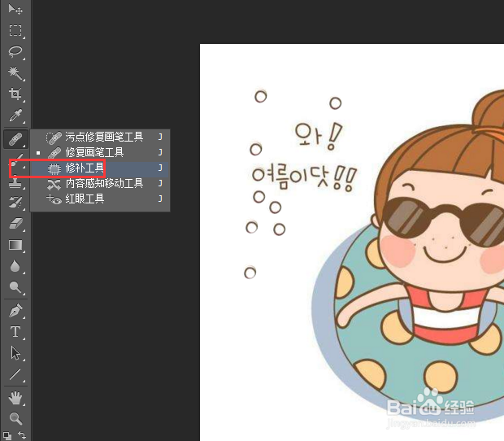Swap foreground and background colors
Viewport: 504px width, 441px height.
(22, 435)
